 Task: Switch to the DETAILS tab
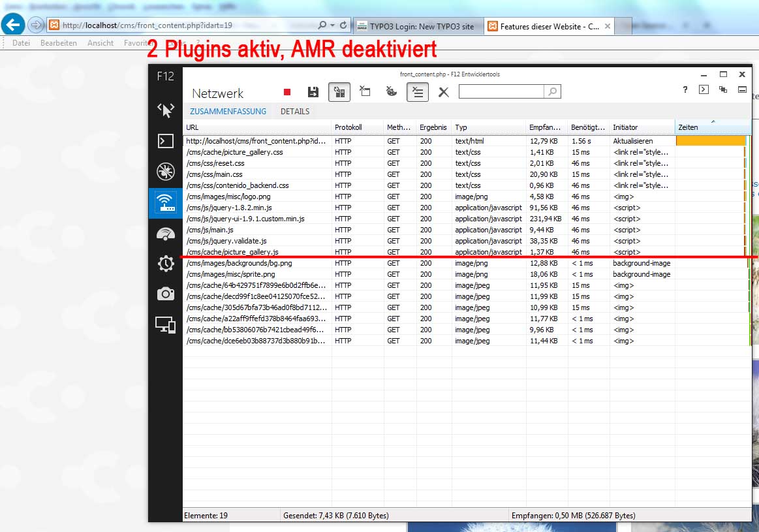pyautogui.click(x=295, y=112)
